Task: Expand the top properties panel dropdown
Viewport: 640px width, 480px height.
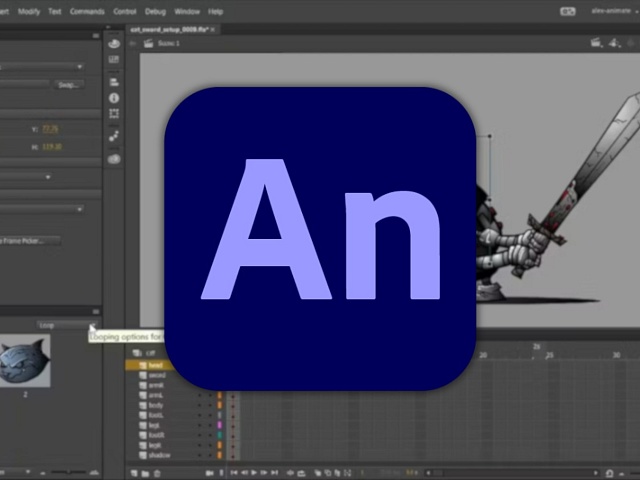Action: pos(80,67)
